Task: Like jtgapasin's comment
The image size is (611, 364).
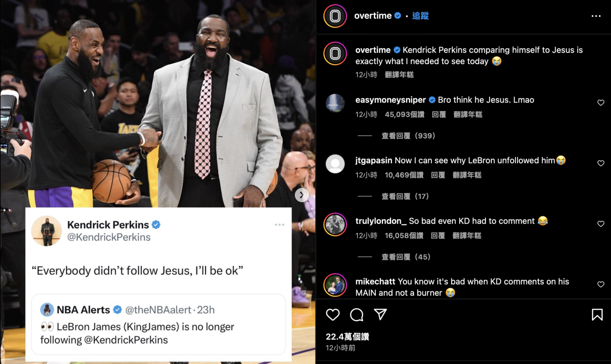Action: (601, 163)
